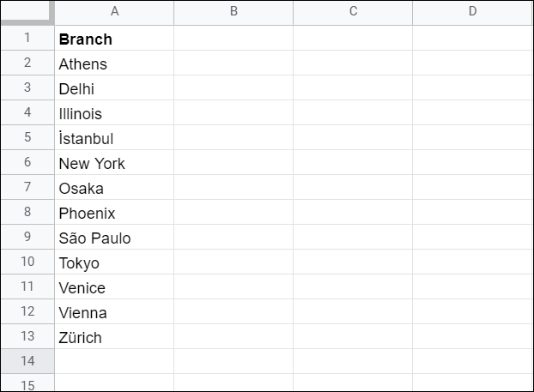The width and height of the screenshot is (534, 392).
Task: Select the İstanbul cell
Action: (114, 137)
